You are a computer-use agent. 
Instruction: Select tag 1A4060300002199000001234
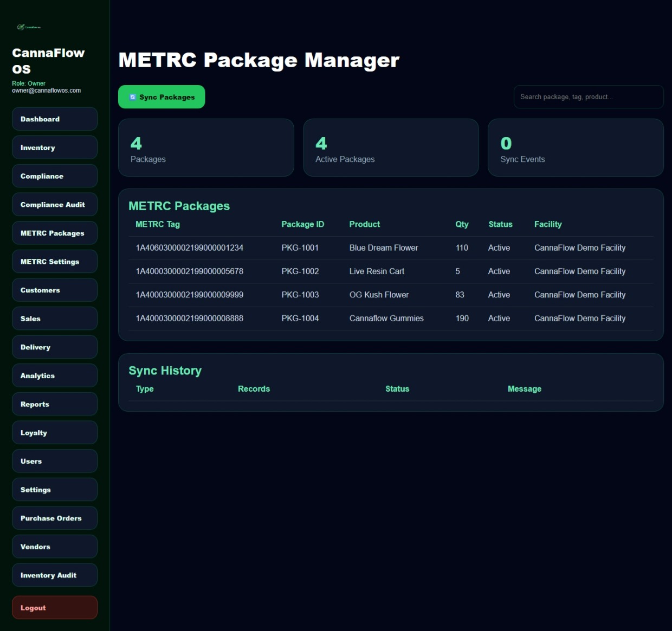click(190, 248)
